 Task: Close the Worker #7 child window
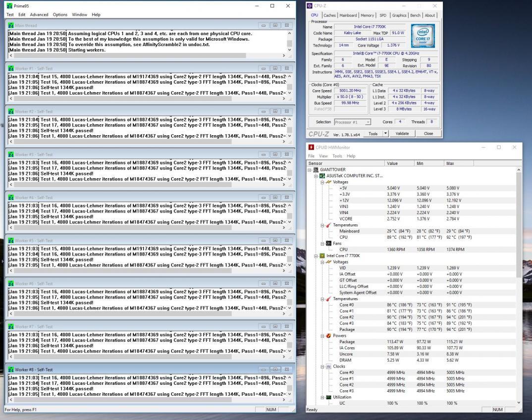point(287,327)
